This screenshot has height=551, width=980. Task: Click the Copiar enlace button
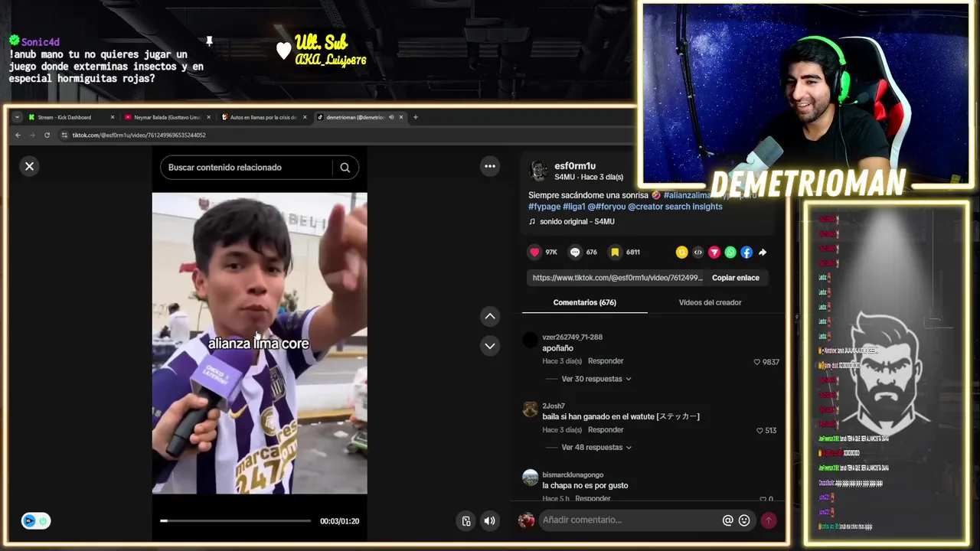pos(735,278)
